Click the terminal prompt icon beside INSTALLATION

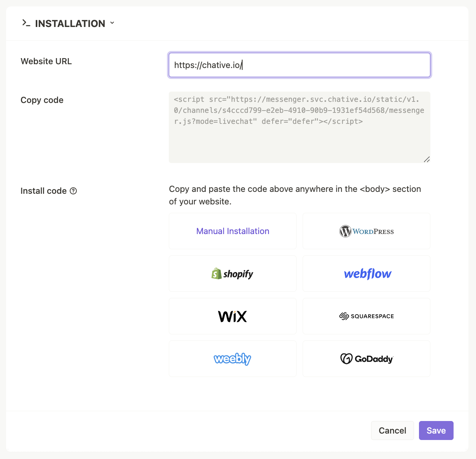tap(26, 23)
